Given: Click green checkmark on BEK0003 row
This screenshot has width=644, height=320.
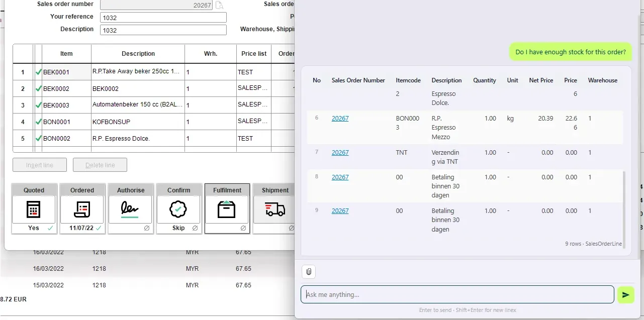Looking at the screenshot, I should (x=39, y=105).
